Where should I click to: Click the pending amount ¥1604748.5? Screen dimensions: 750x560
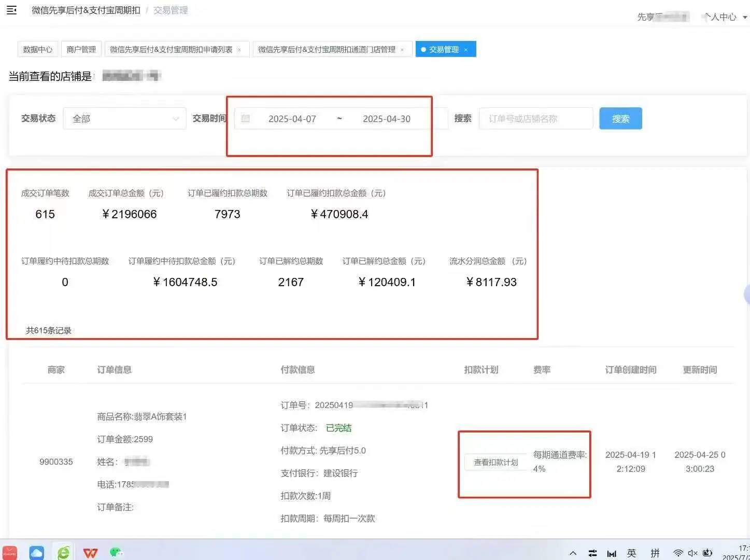point(185,282)
